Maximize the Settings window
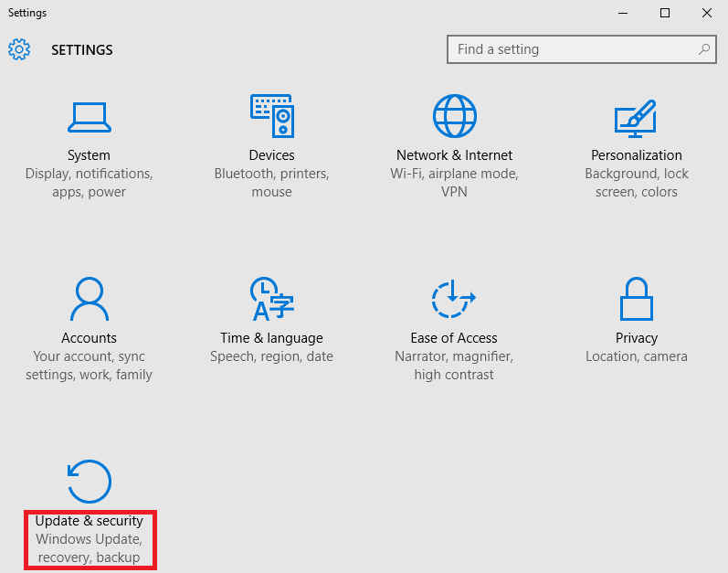This screenshot has width=728, height=573. tap(665, 13)
